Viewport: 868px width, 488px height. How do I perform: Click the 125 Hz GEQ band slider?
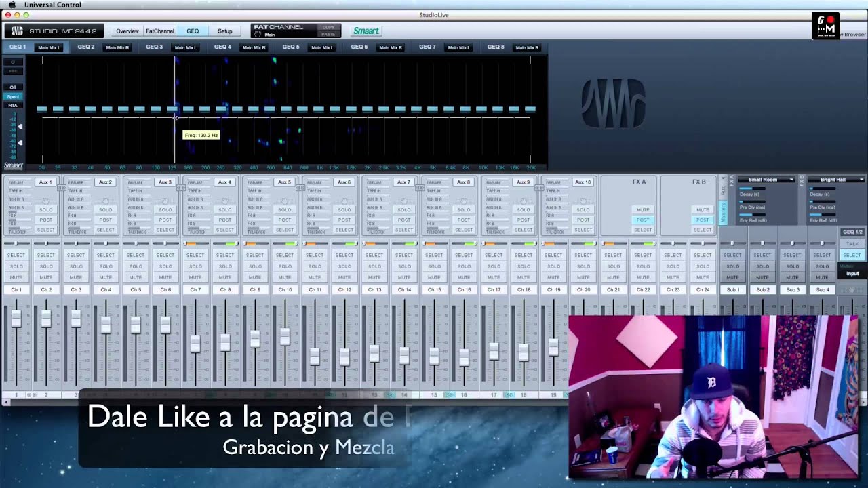click(x=172, y=108)
